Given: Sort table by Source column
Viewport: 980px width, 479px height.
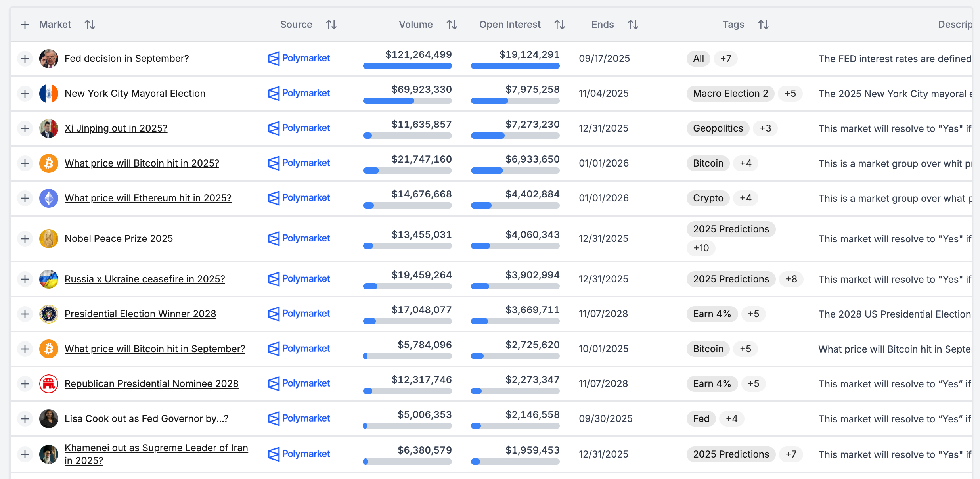Looking at the screenshot, I should point(331,25).
